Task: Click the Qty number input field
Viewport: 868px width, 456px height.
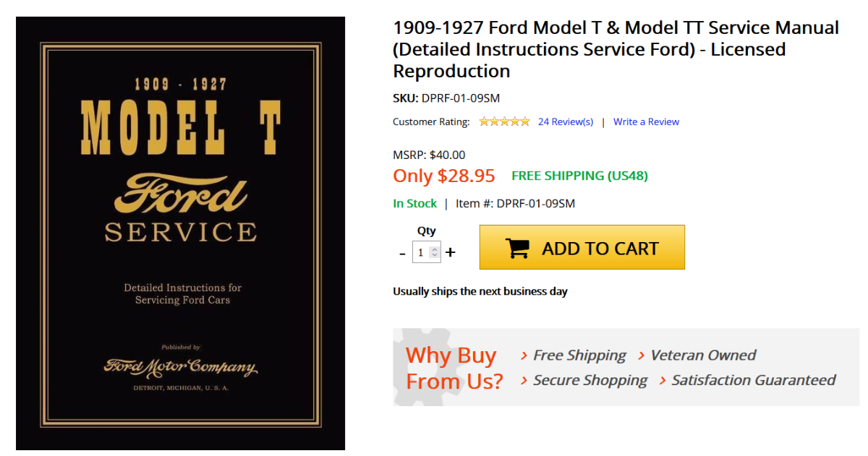Action: (x=421, y=253)
